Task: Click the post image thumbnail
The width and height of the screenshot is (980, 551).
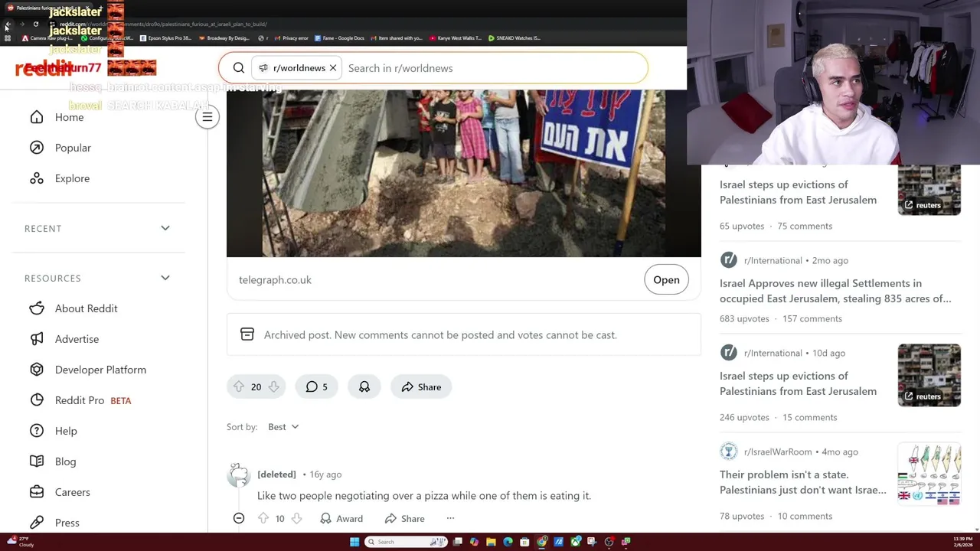Action: 463,174
